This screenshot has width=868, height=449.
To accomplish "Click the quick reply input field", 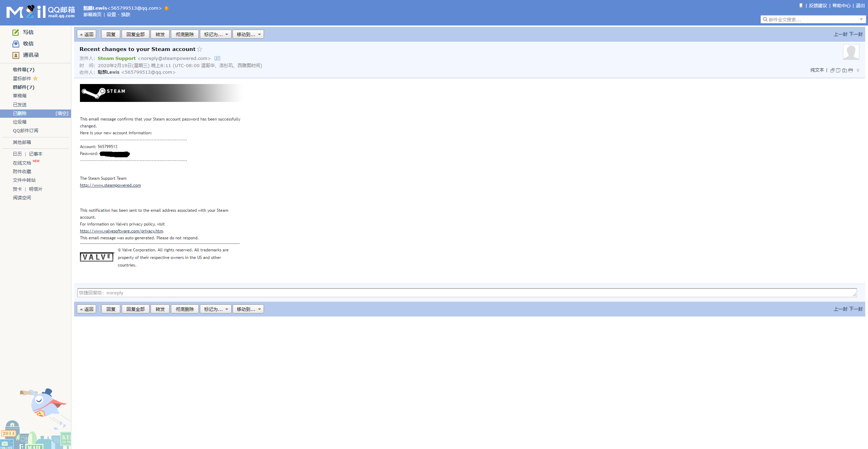I will coord(467,293).
